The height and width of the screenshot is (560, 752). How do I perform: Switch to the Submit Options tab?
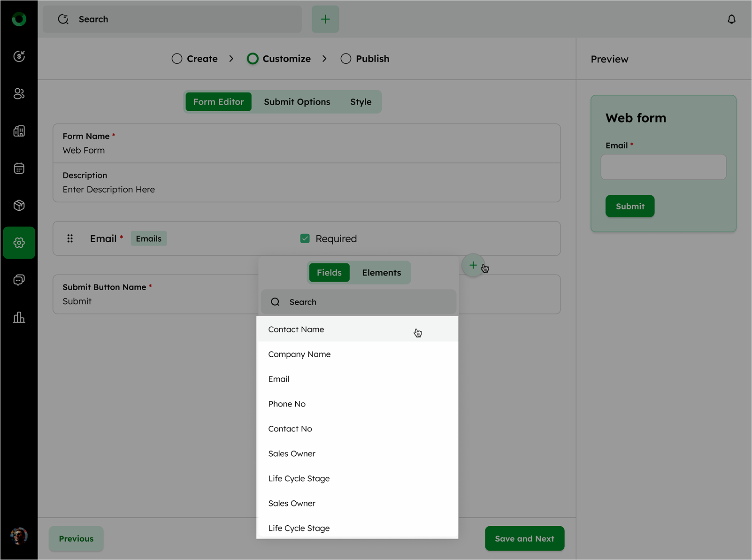coord(297,102)
